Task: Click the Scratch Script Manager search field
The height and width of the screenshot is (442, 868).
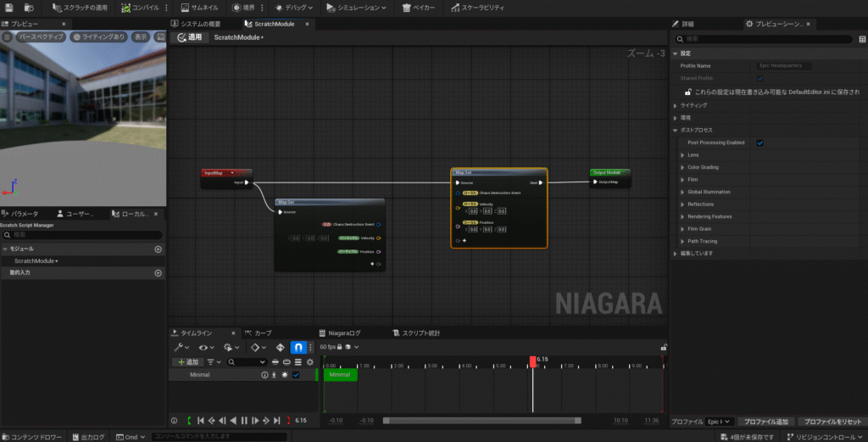Action: [83, 235]
